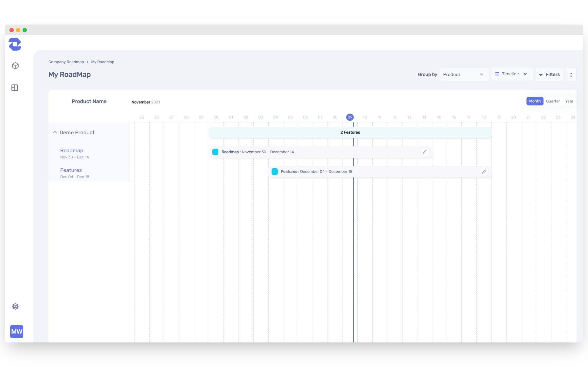Open the Boards panel icon

(x=15, y=88)
